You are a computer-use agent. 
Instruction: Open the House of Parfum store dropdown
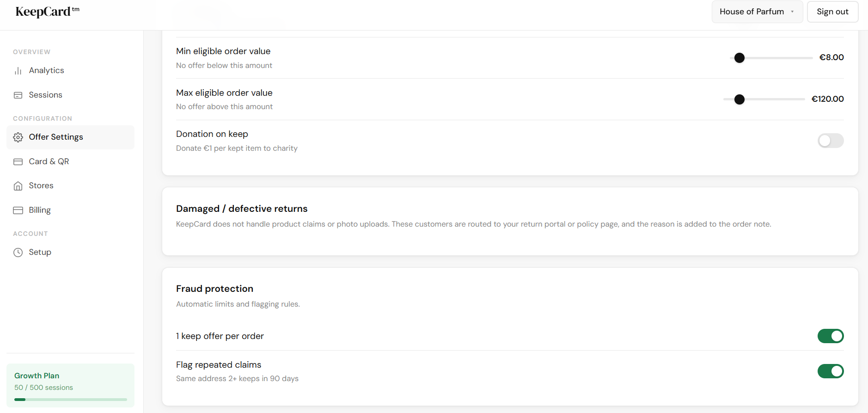pyautogui.click(x=757, y=12)
